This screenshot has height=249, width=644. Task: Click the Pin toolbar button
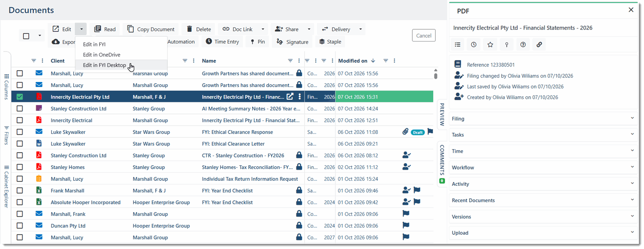click(257, 42)
